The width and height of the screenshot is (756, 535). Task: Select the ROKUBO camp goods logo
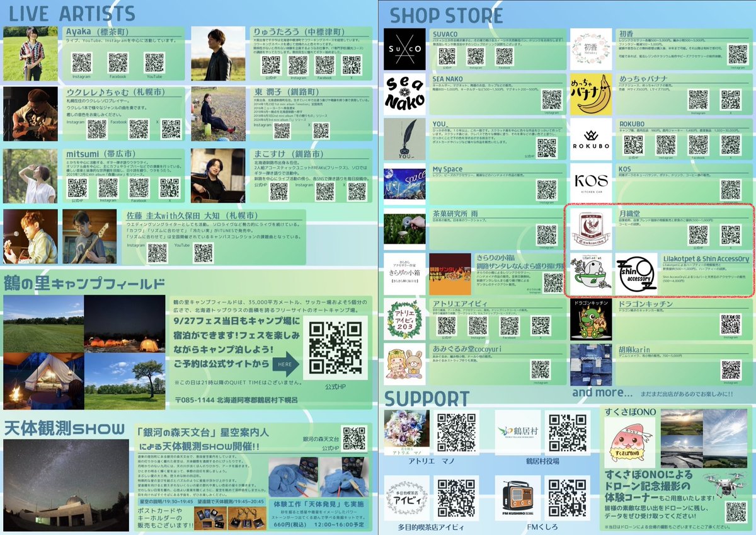pos(591,138)
